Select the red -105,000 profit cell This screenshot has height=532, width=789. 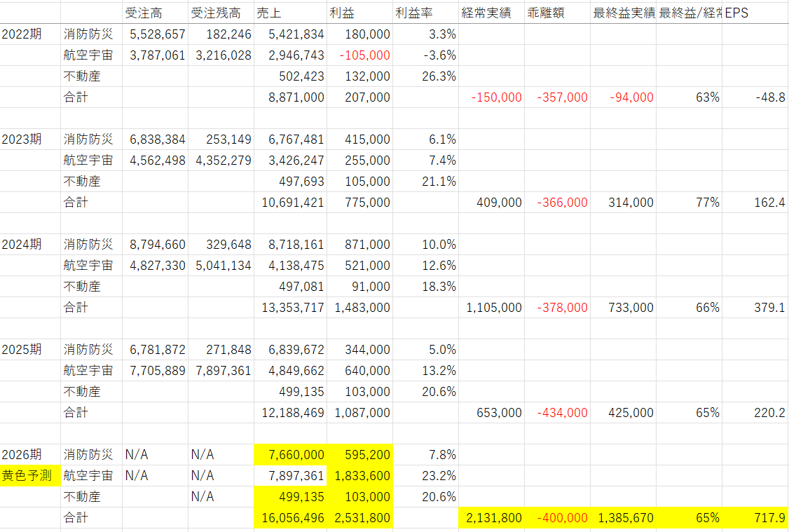coord(359,55)
